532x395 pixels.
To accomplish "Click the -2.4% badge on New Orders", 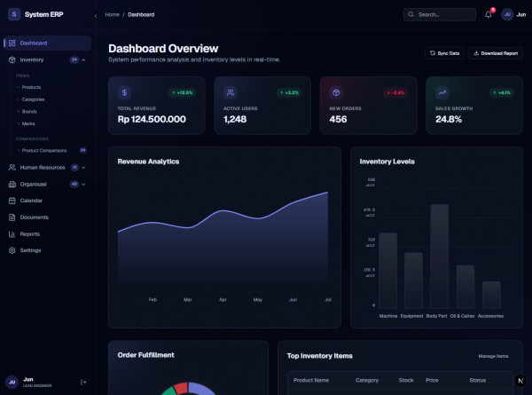I will 395,92.
